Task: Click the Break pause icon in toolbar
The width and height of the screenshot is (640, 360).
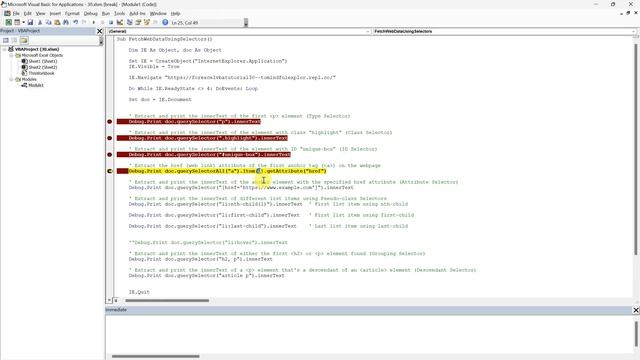Action: [102, 22]
